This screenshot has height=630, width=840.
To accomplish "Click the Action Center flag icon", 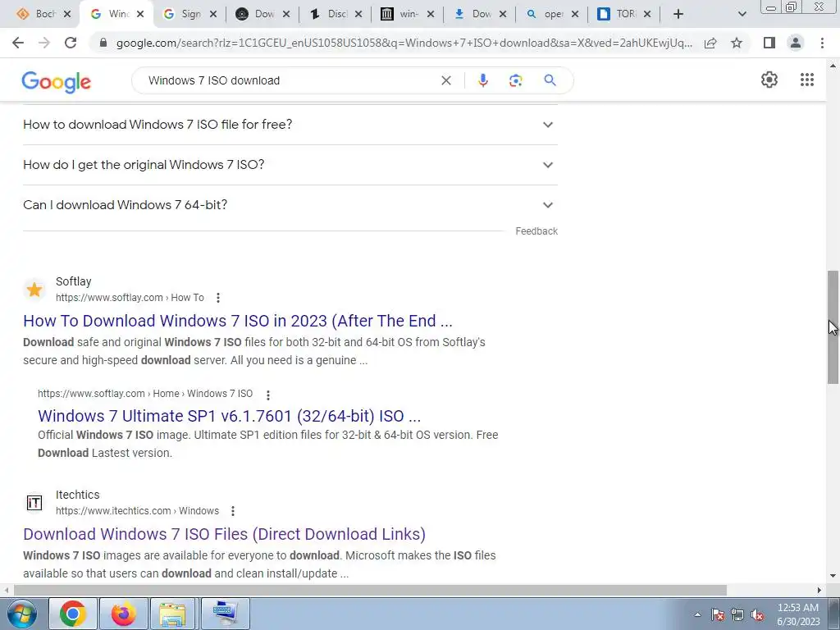I will (x=718, y=614).
